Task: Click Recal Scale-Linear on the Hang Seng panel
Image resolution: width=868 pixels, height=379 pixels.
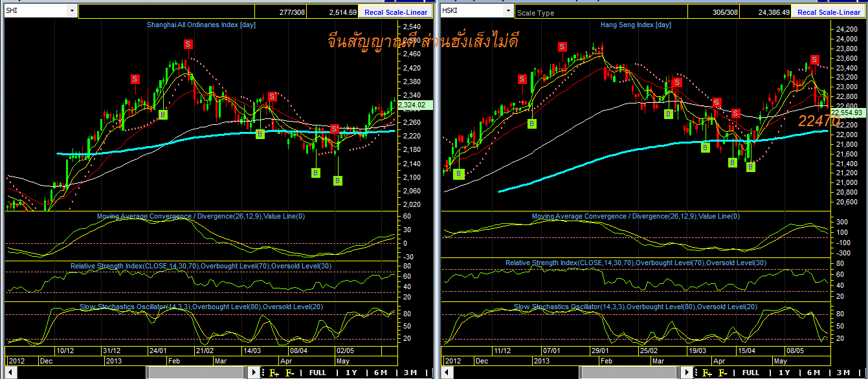Action: point(829,12)
